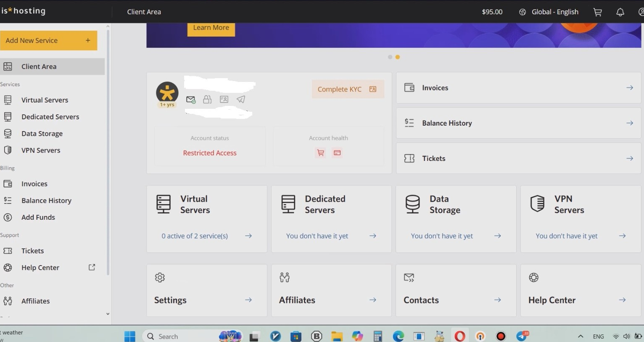
Task: Select the second orange carousel dot
Action: pyautogui.click(x=398, y=57)
